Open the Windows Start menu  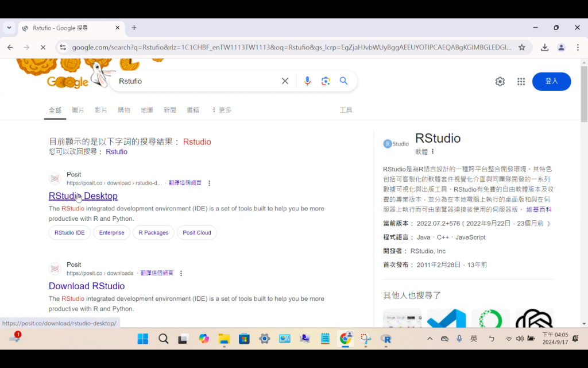coord(143,339)
